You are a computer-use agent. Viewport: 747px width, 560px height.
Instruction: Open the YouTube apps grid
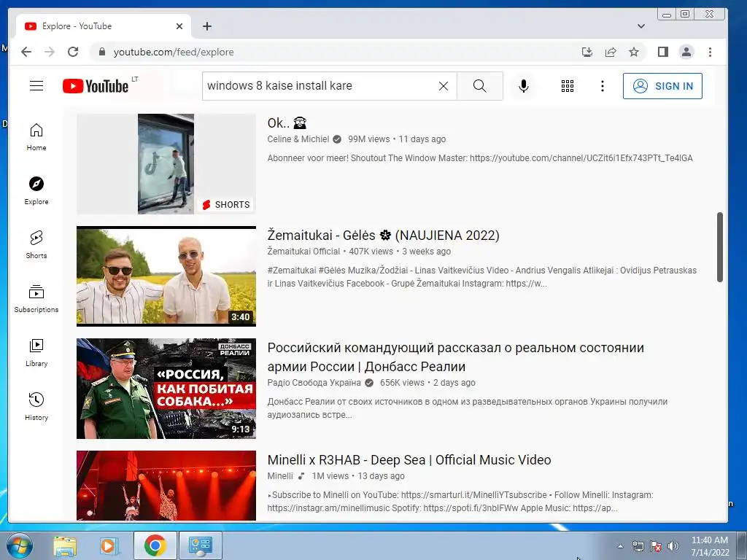[x=567, y=86]
